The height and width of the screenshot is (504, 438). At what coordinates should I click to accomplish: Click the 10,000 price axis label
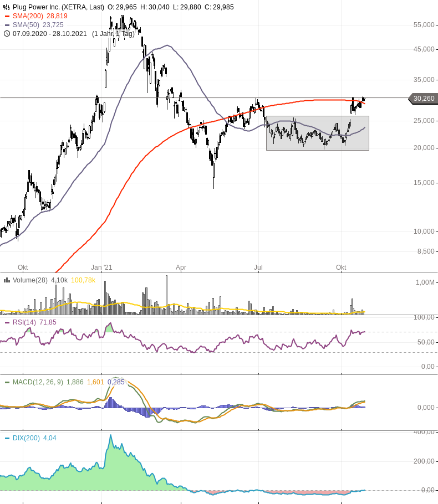coord(424,232)
